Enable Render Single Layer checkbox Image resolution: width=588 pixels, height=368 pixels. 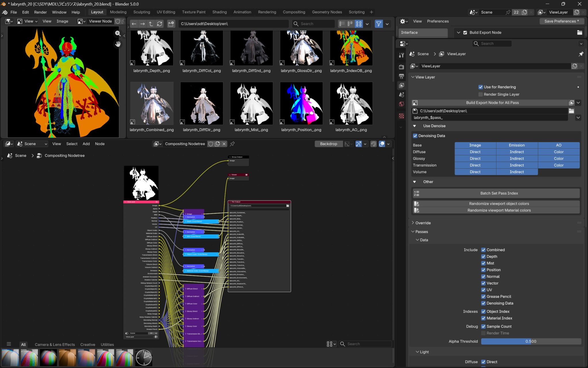[x=480, y=94]
